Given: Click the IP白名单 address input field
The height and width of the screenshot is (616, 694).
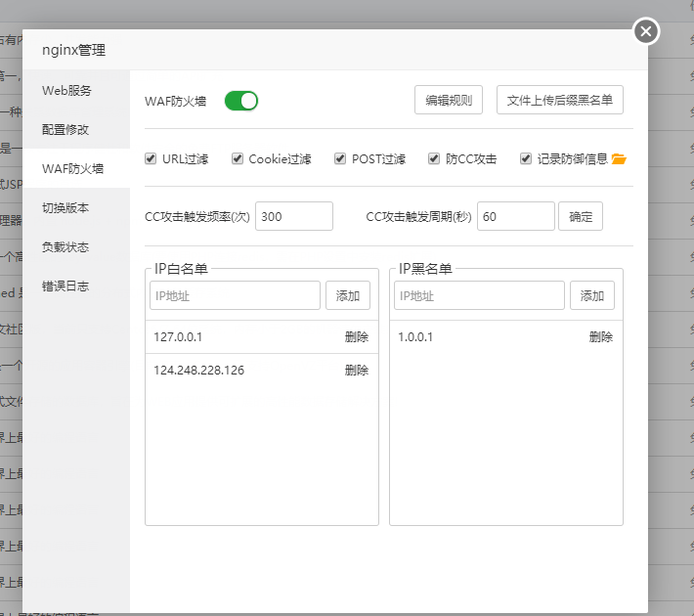Looking at the screenshot, I should [x=235, y=295].
